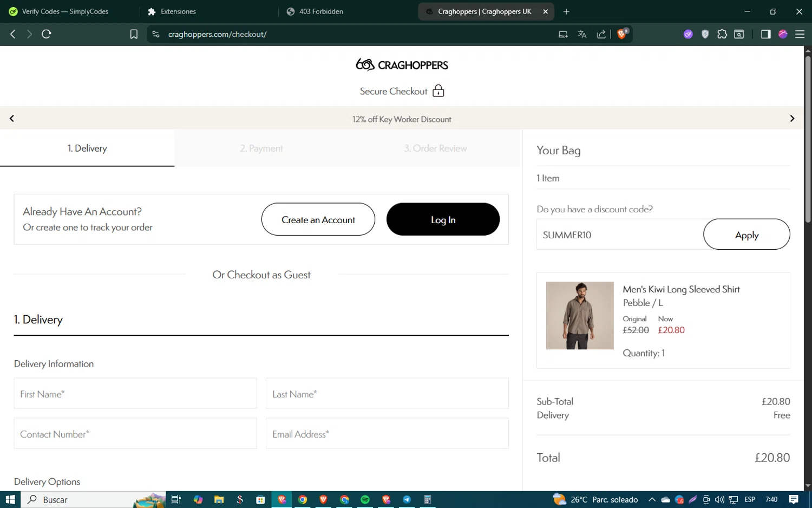The height and width of the screenshot is (508, 812).
Task: Open a new browser tab
Action: coord(566,11)
